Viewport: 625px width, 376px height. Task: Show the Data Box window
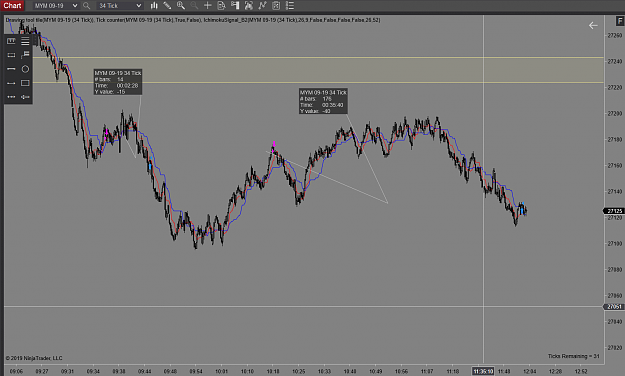click(222, 6)
